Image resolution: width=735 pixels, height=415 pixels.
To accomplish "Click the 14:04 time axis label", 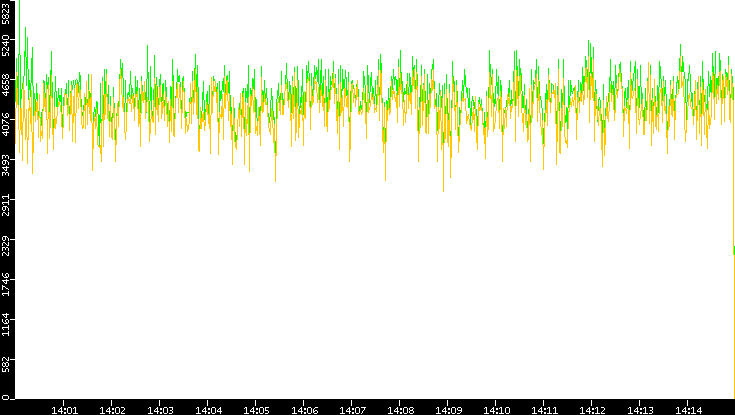I will (209, 410).
